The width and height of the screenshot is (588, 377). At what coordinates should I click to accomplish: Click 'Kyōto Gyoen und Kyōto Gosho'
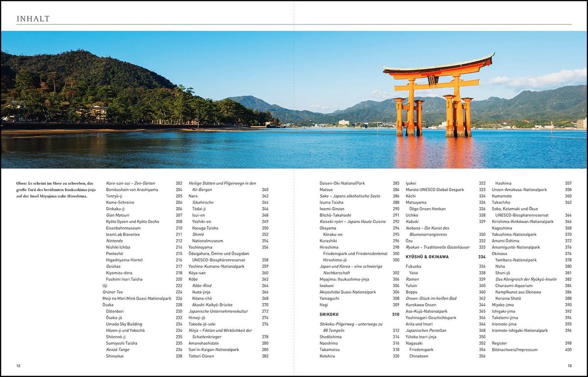click(134, 221)
